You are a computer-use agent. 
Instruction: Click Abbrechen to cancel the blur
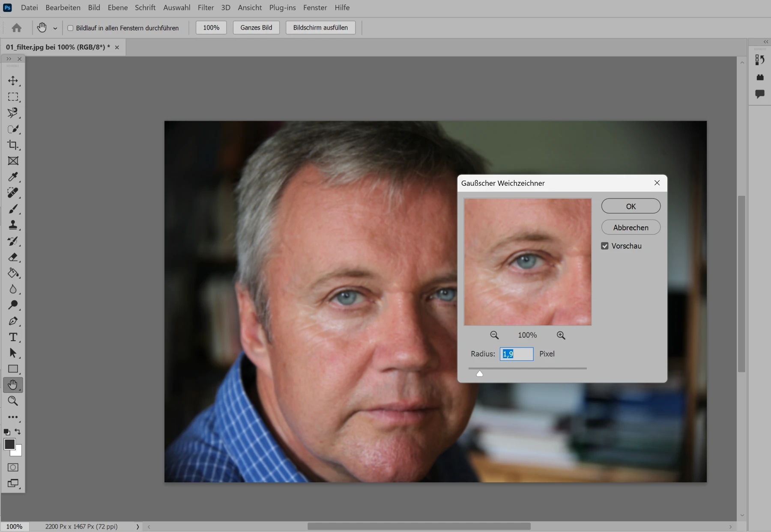point(631,228)
